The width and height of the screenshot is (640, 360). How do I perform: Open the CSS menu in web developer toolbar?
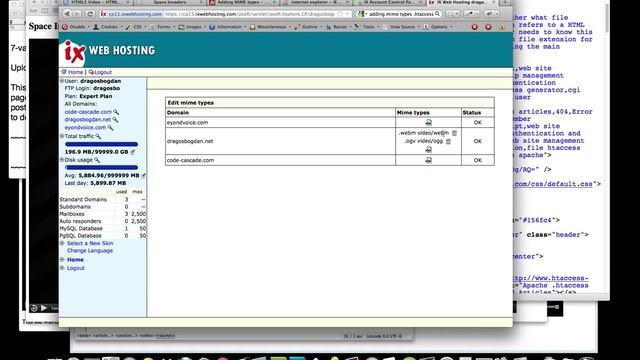coord(136,27)
